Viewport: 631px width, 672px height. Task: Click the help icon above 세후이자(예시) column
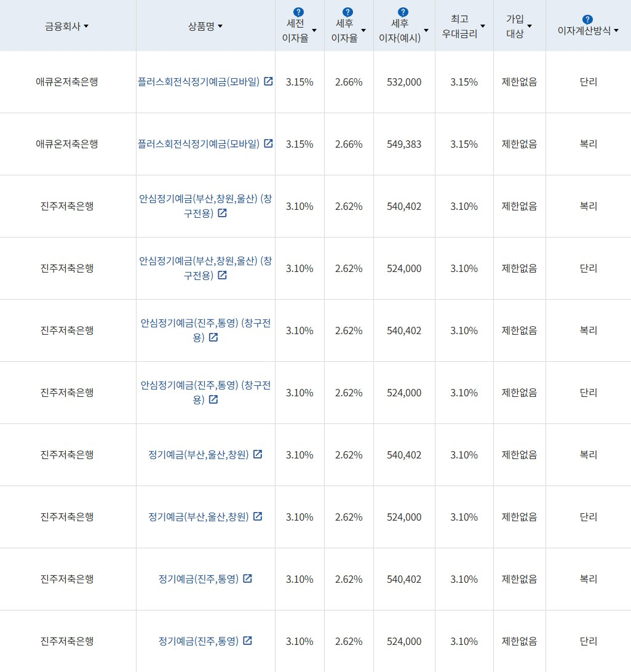pyautogui.click(x=402, y=10)
